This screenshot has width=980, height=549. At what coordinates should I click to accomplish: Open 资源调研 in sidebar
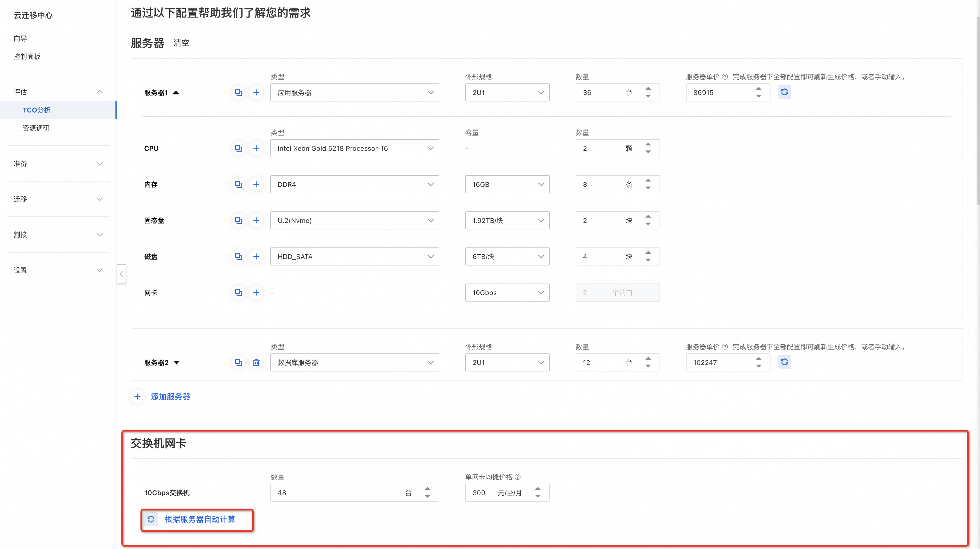tap(36, 128)
